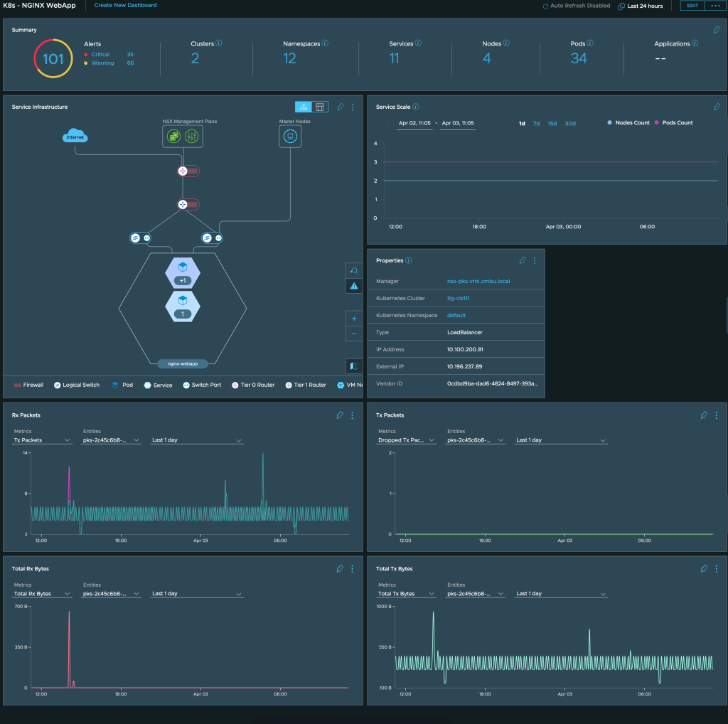Open the Rx Packets Metrics dropdown
Image resolution: width=728 pixels, height=724 pixels.
pos(42,440)
